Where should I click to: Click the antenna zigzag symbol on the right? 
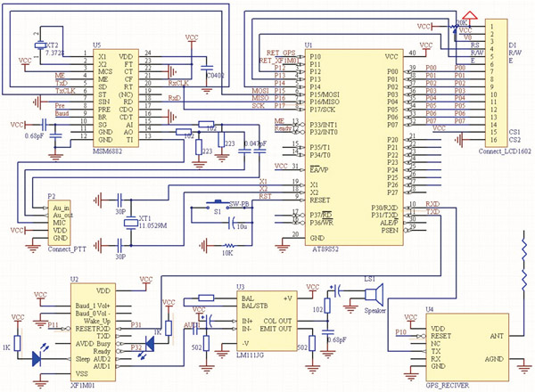tap(523, 261)
